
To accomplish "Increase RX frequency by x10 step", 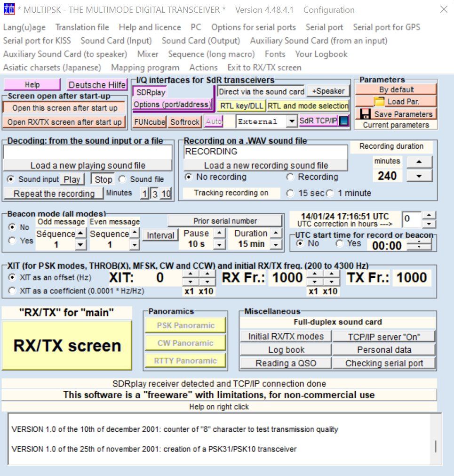I will 331,274.
